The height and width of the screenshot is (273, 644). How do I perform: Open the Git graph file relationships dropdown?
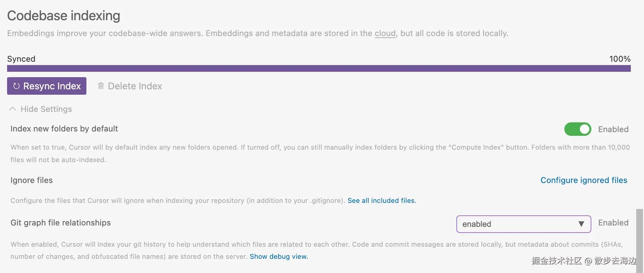(x=523, y=224)
